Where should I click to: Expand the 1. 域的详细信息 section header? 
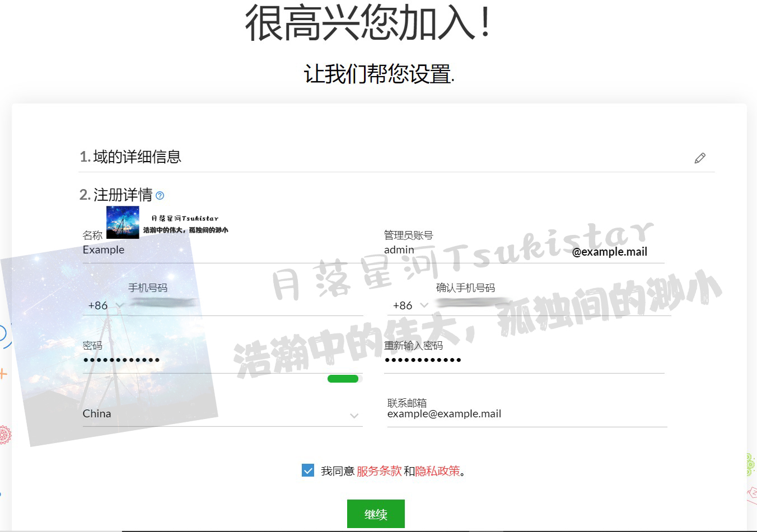(396, 157)
